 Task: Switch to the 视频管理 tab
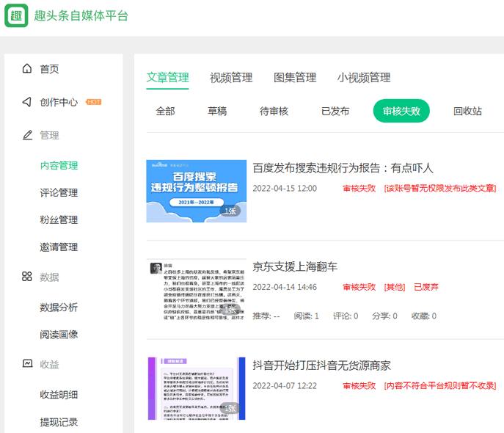click(231, 78)
